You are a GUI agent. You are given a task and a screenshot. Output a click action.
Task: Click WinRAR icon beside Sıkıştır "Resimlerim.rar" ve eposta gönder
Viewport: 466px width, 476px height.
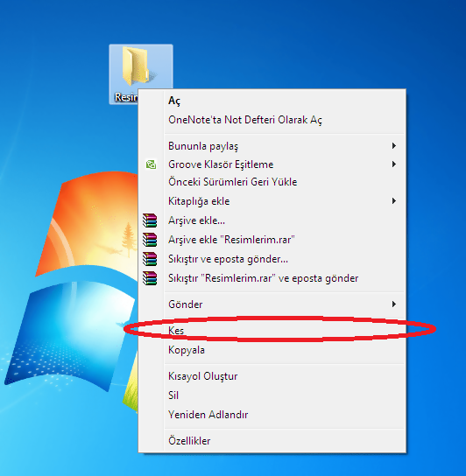pyautogui.click(x=150, y=278)
